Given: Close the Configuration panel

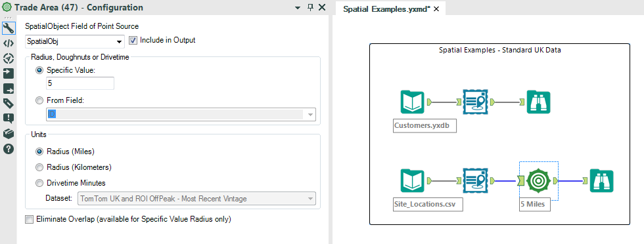Looking at the screenshot, I should (322, 7).
